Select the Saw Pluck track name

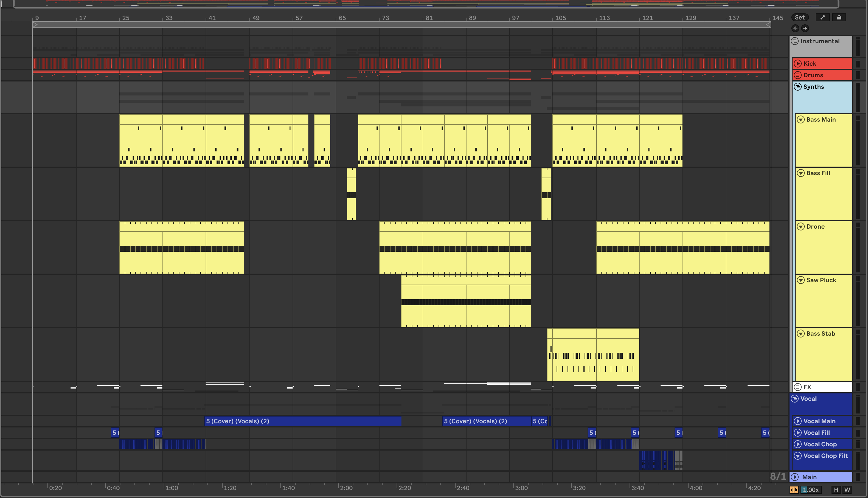(x=821, y=280)
